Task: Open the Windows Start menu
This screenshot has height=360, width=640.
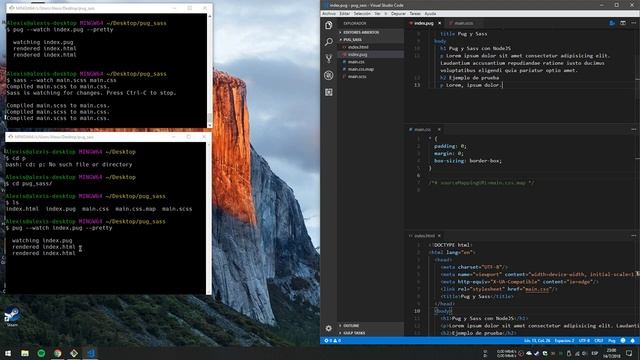Action: (x=8, y=353)
